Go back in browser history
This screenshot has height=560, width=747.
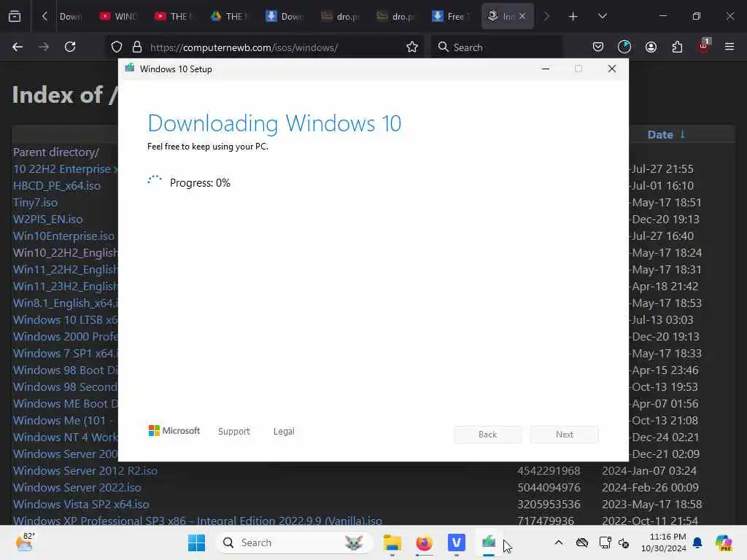tap(18, 47)
